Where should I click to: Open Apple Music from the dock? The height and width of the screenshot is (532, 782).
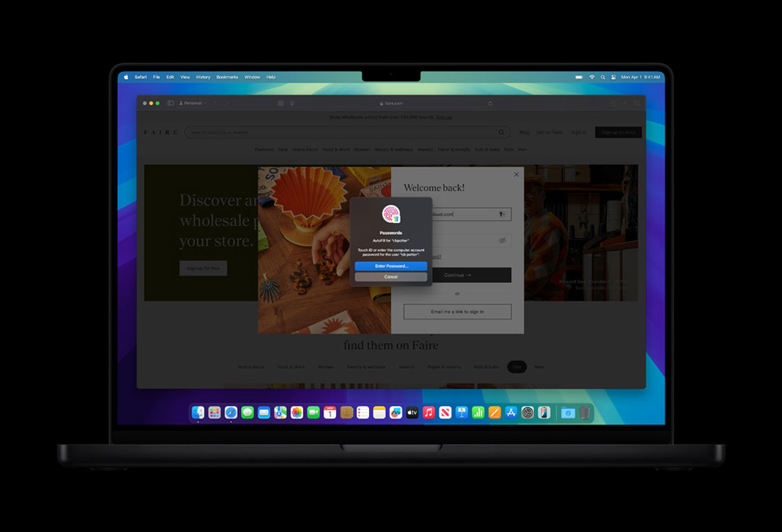[x=429, y=413]
